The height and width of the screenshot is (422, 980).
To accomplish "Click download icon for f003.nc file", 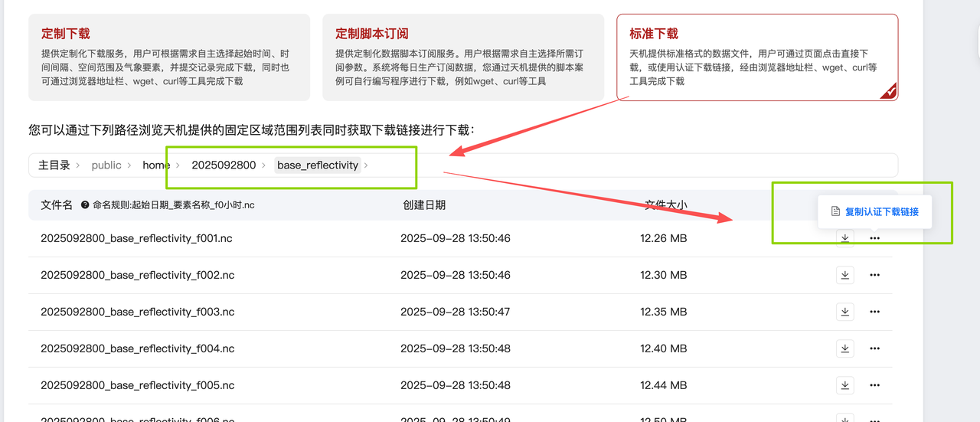I will pos(844,312).
